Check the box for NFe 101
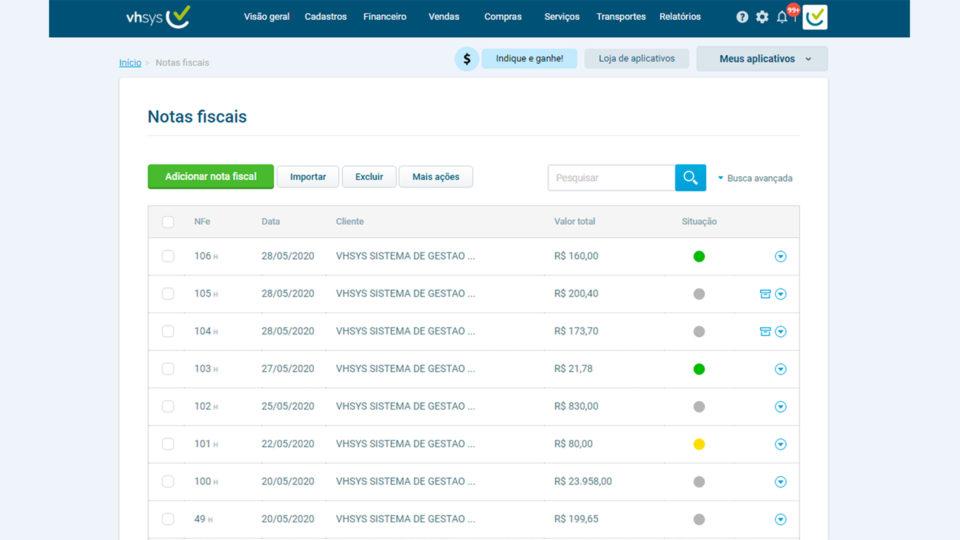This screenshot has width=960, height=540. click(x=168, y=444)
